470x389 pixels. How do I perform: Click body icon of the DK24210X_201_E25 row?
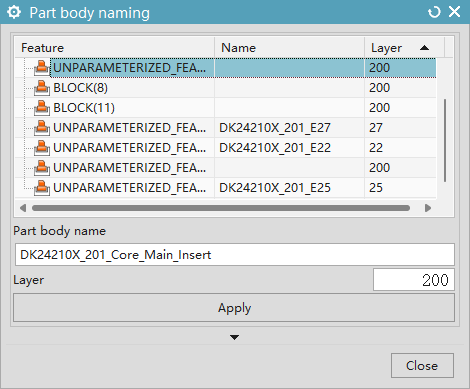point(42,188)
